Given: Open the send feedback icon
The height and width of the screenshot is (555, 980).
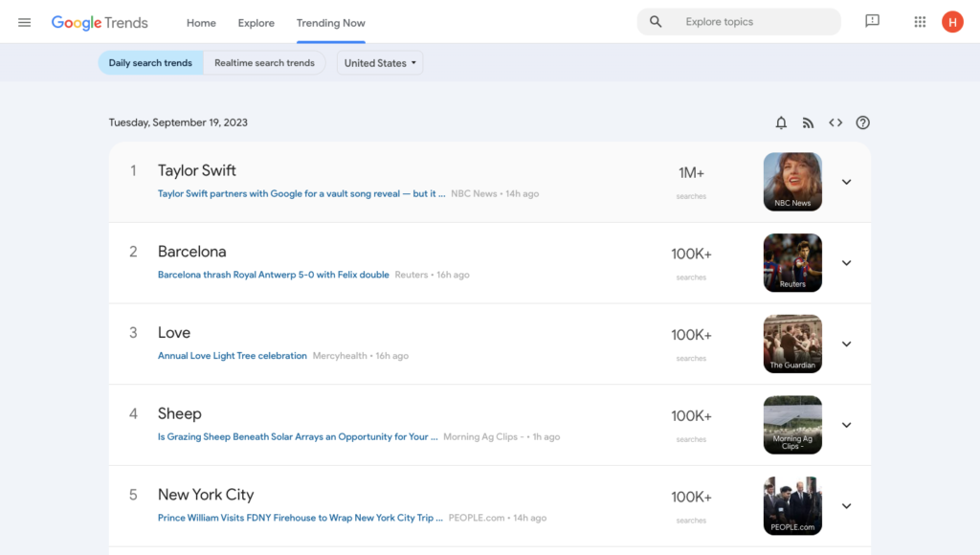Looking at the screenshot, I should point(872,21).
